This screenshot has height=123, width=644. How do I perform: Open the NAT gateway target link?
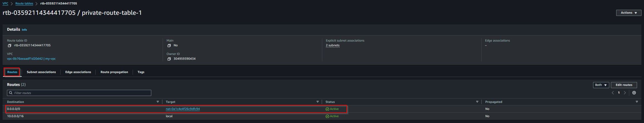pyautogui.click(x=183, y=109)
